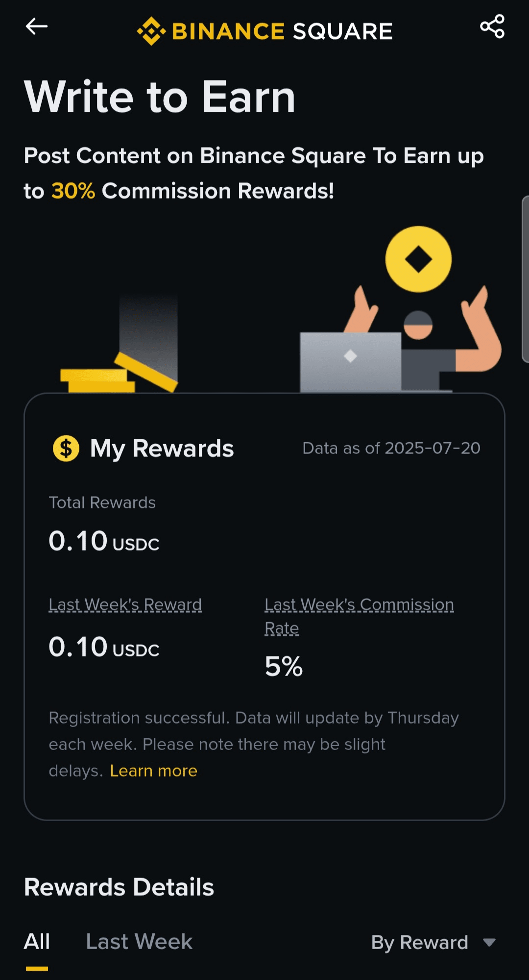Tap the yellow Binance coin illustration
529x980 pixels.
coord(418,259)
